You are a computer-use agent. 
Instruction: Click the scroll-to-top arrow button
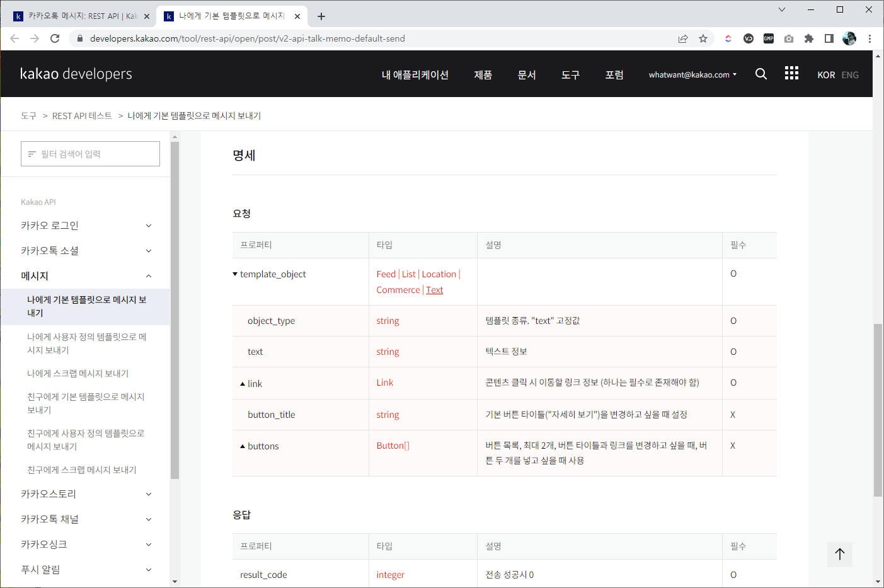pos(840,554)
